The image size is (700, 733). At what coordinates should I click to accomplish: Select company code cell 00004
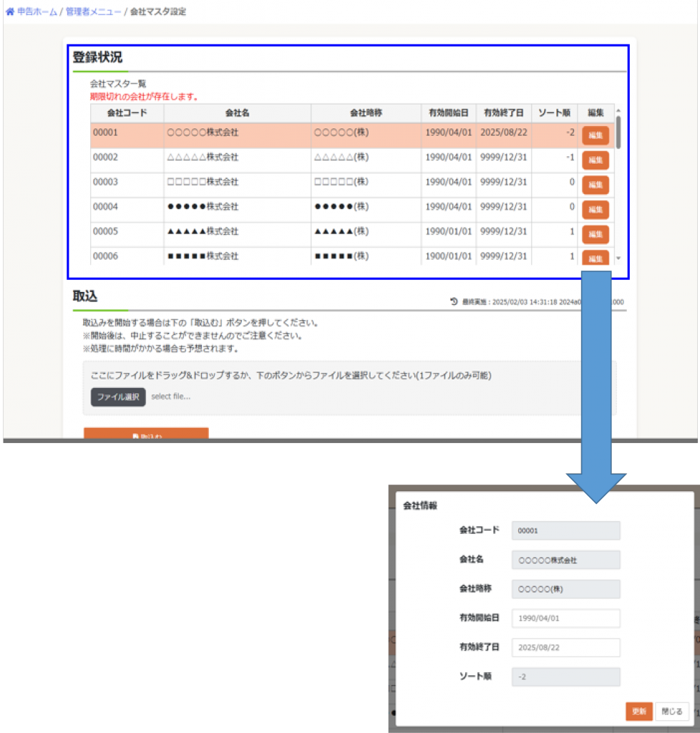coord(127,210)
